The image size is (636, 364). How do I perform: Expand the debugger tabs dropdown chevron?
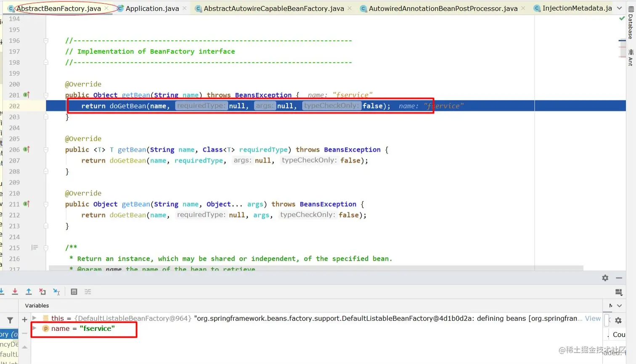tap(620, 306)
